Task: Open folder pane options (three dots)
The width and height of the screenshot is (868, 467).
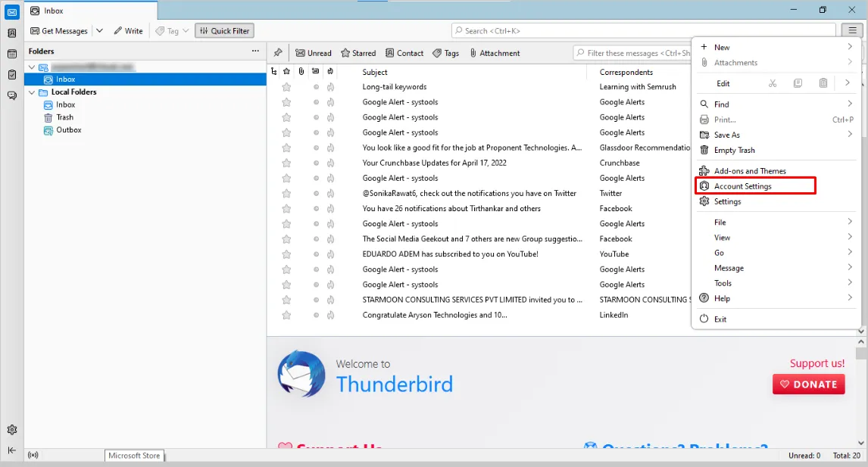Action: pos(255,51)
